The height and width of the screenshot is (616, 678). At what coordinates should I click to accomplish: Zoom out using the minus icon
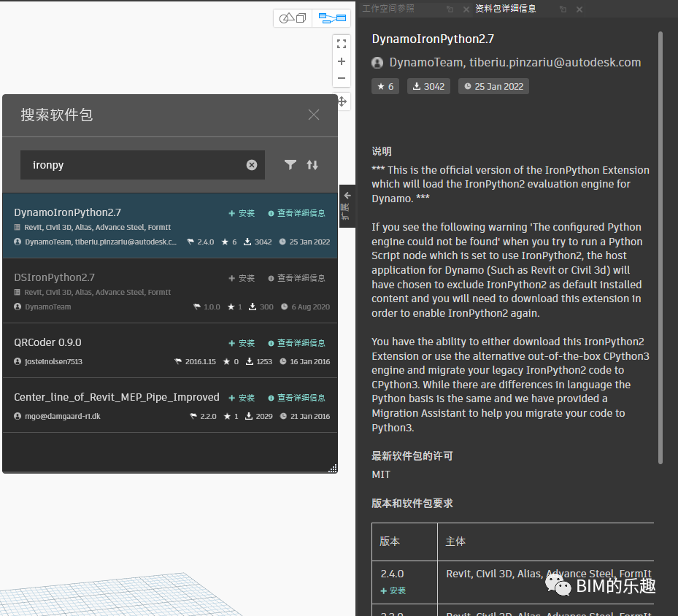(341, 79)
